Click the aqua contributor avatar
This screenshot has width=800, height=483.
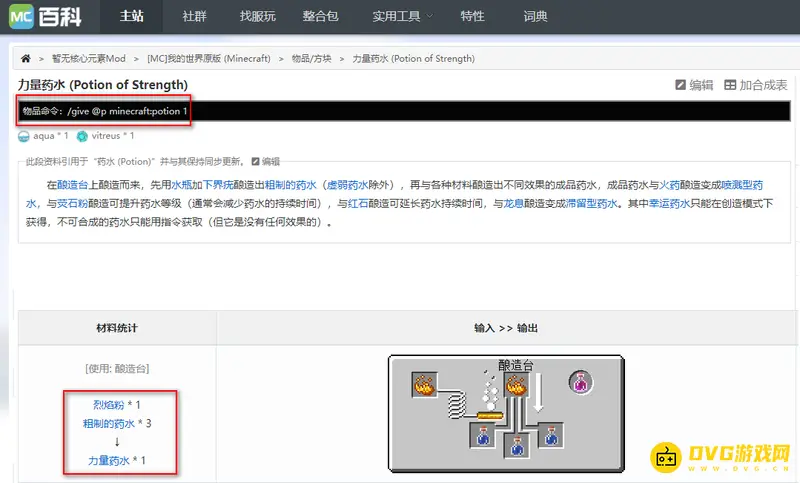tap(25, 135)
